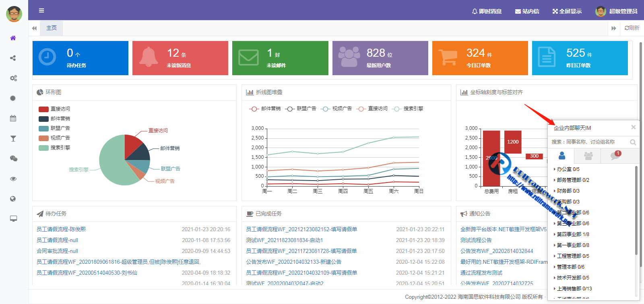
Task: Expand the 办公室 0/5 department
Action: (567, 169)
